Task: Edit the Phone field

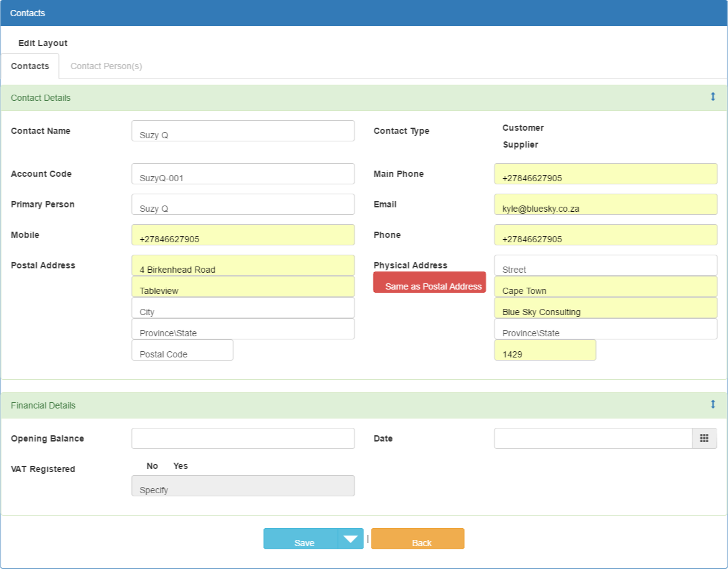Action: (605, 235)
